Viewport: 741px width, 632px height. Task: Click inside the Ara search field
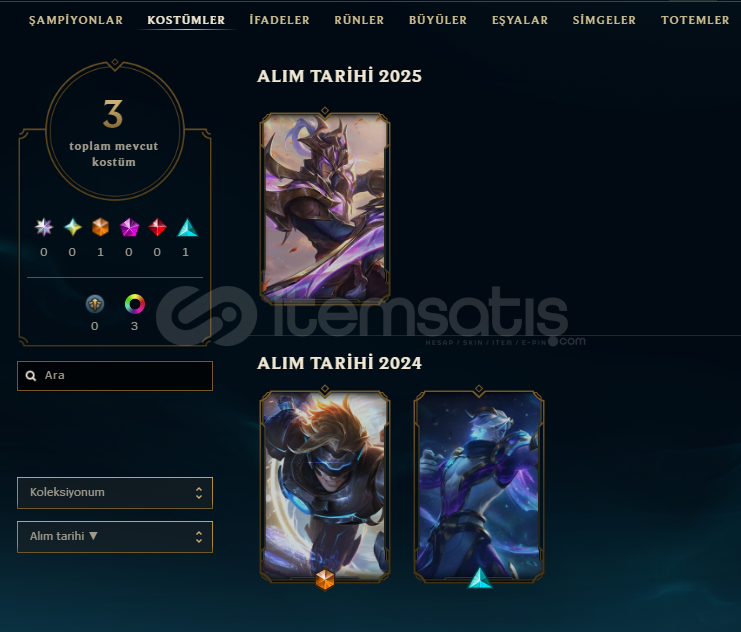click(115, 376)
